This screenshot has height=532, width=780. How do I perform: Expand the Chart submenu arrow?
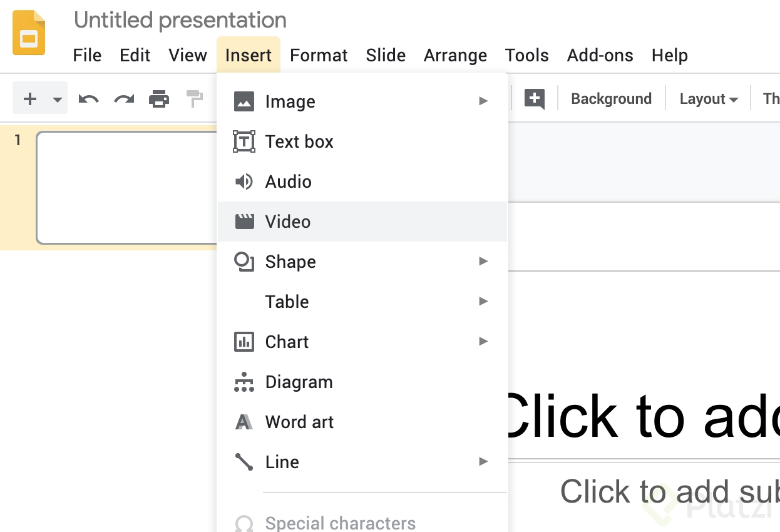pos(483,341)
